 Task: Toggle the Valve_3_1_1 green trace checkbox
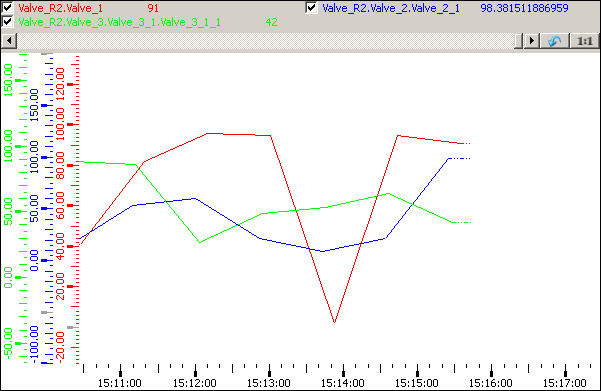8,22
